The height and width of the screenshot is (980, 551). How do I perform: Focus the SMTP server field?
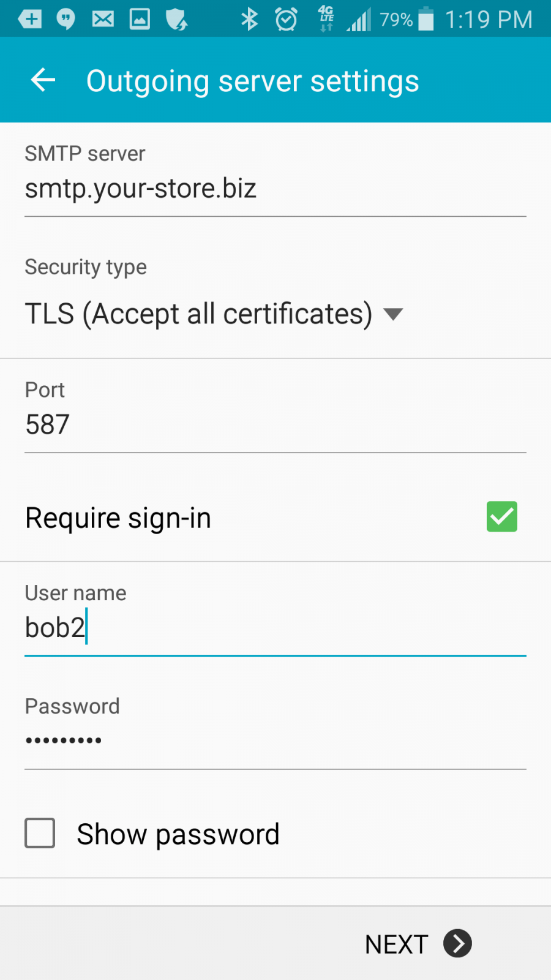(x=275, y=189)
